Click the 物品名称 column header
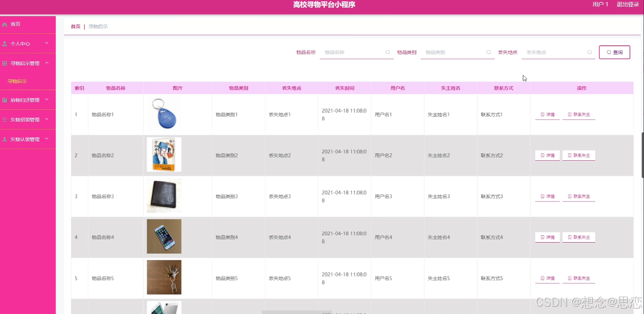Screen dimensions: 644x314 click(116, 88)
